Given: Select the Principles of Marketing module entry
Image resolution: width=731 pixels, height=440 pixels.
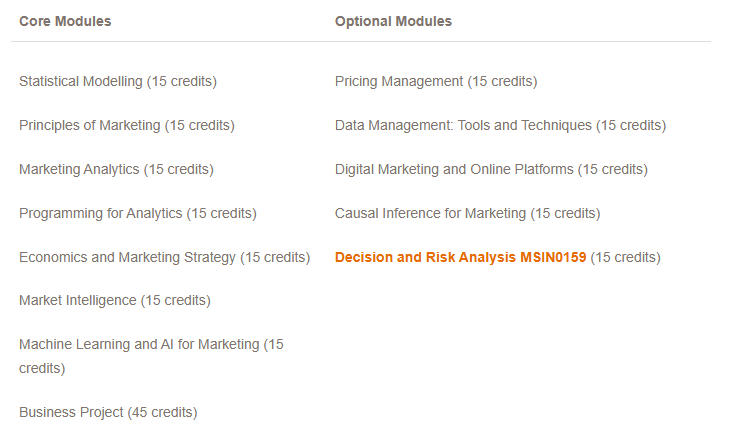Looking at the screenshot, I should (x=127, y=125).
